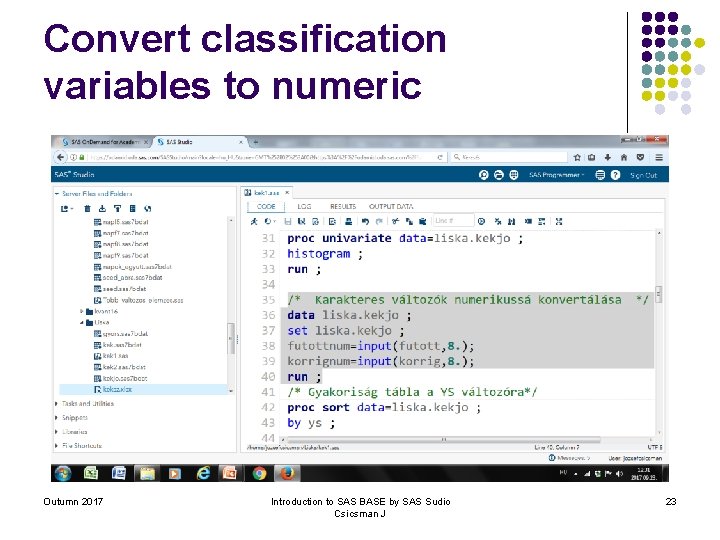Open PowerPoint from the taskbar
This screenshot has width=720, height=540.
[229, 473]
